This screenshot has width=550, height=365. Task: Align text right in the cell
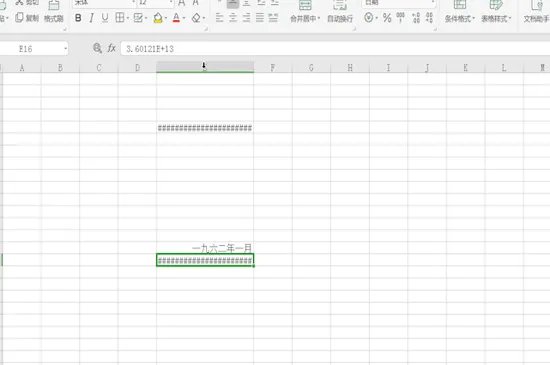[246, 18]
